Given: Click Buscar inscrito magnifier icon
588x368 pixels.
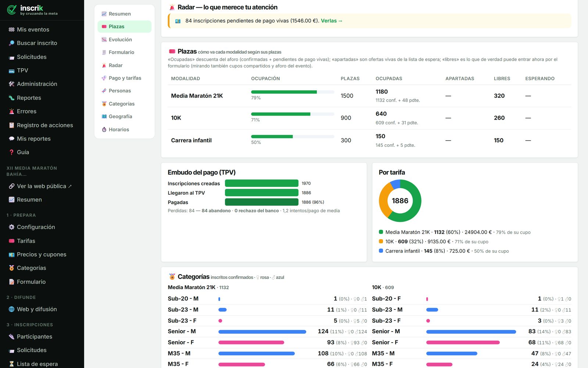Looking at the screenshot, I should click(x=11, y=43).
